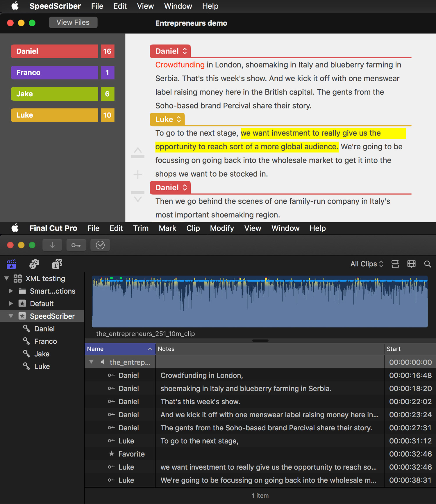Image resolution: width=436 pixels, height=504 pixels.
Task: Collapse the SpeedScriber event triangle
Action: tap(11, 316)
